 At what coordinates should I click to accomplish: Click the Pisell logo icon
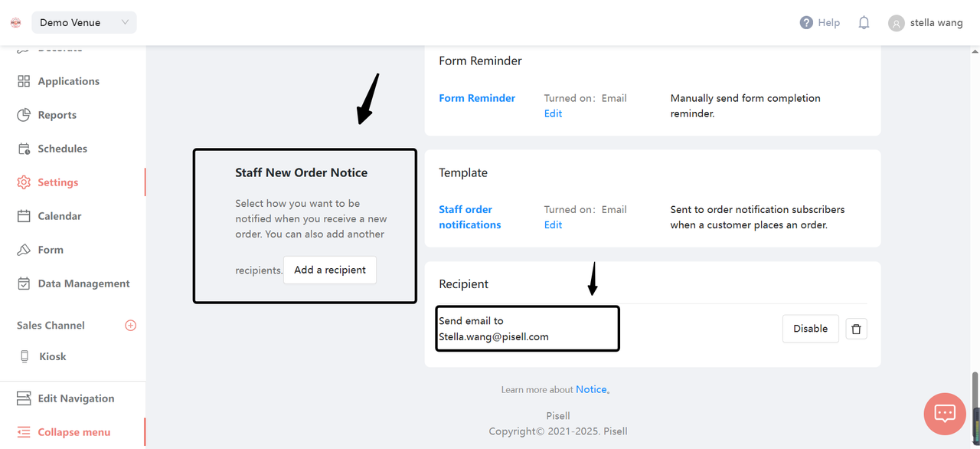[x=16, y=23]
